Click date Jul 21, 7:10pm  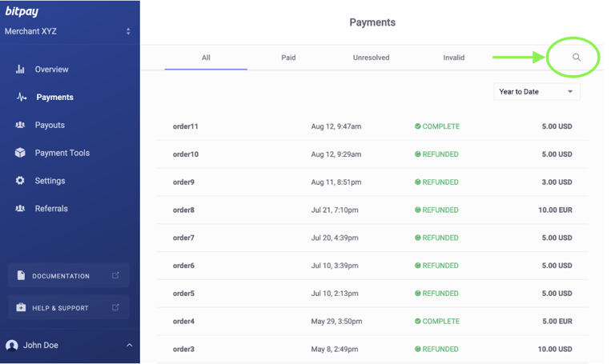coord(335,210)
